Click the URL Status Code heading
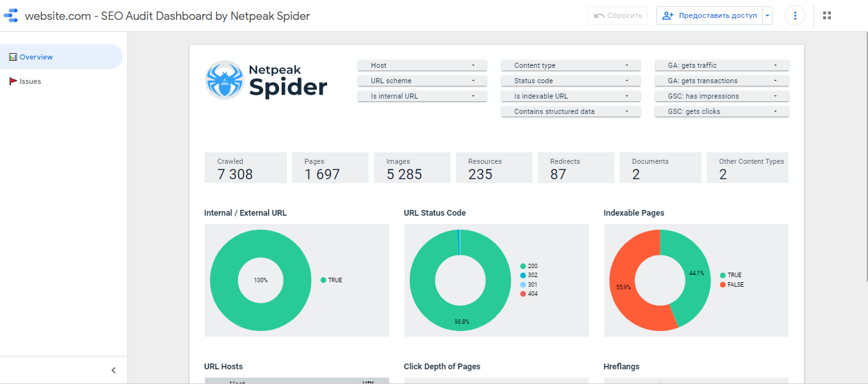Image resolution: width=868 pixels, height=384 pixels. click(x=435, y=213)
